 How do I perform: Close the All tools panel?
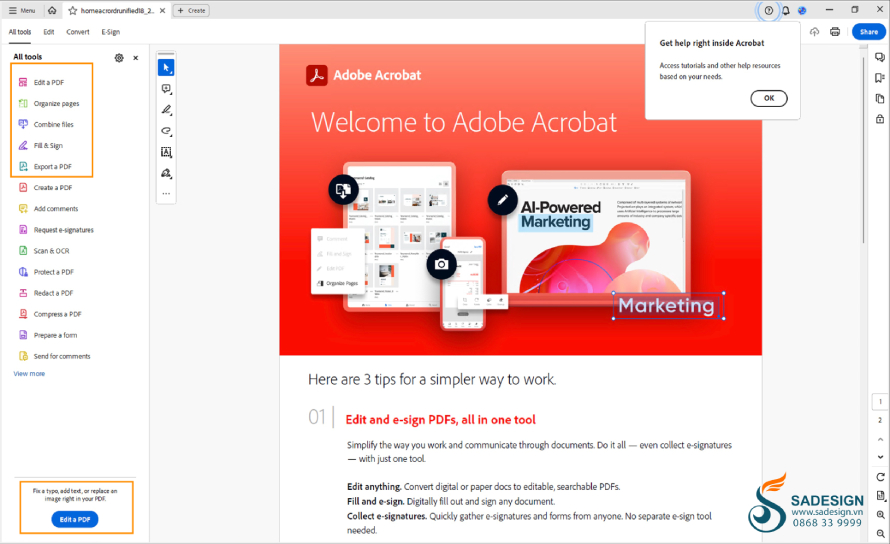tap(136, 57)
